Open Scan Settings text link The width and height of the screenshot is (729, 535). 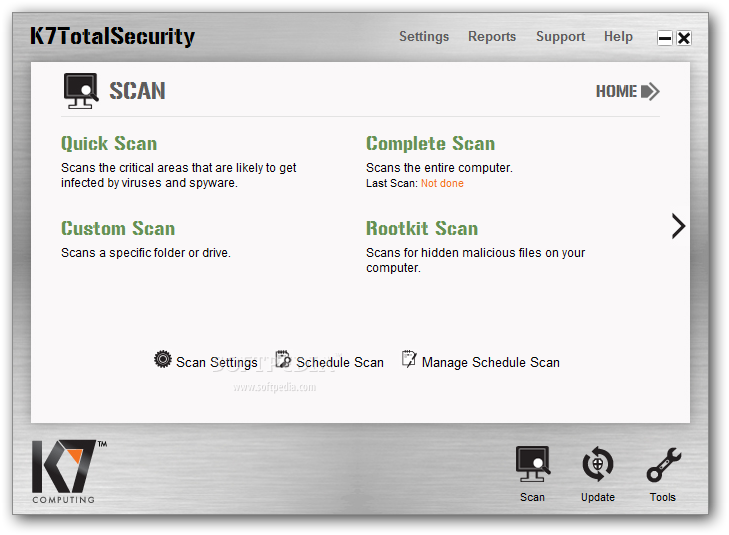click(217, 363)
